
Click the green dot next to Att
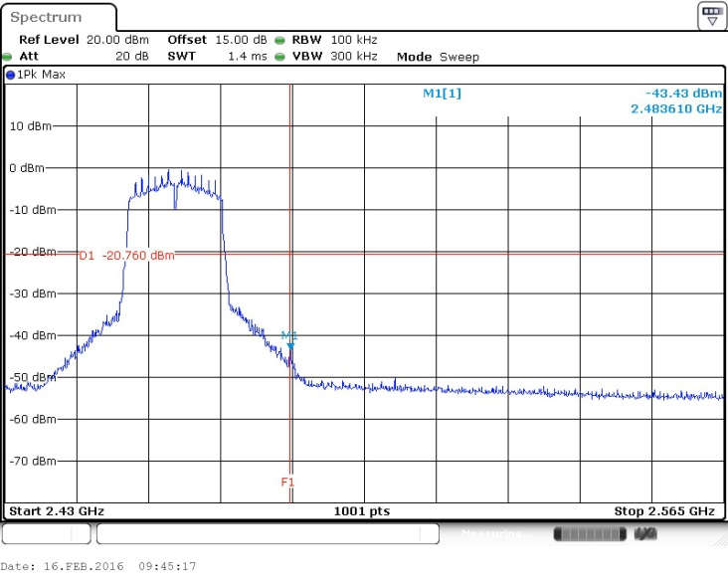pos(7,57)
